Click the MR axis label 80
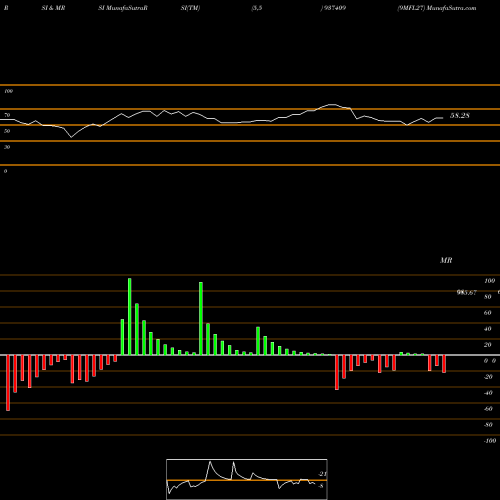The width and height of the screenshot is (500, 500). pos(488,297)
